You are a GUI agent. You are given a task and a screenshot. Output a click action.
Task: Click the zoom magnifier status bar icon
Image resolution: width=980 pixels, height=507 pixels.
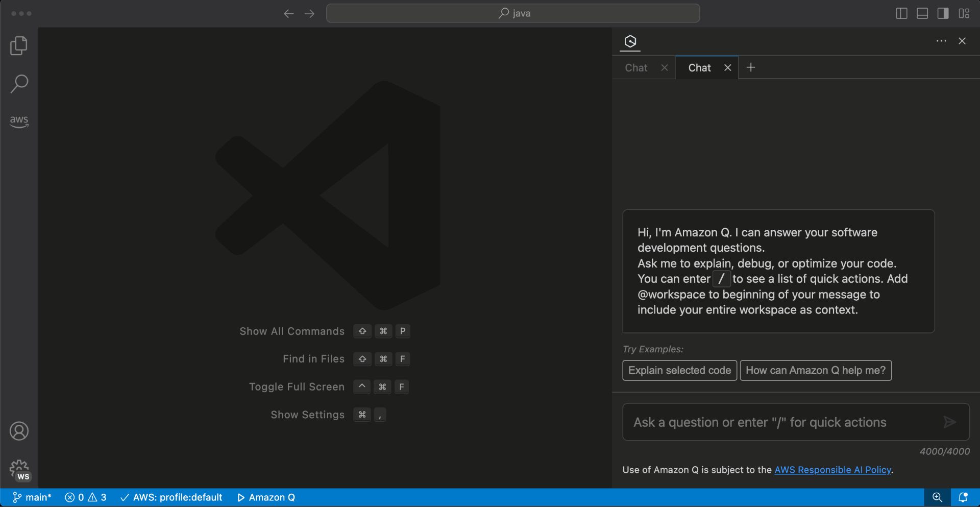937,497
